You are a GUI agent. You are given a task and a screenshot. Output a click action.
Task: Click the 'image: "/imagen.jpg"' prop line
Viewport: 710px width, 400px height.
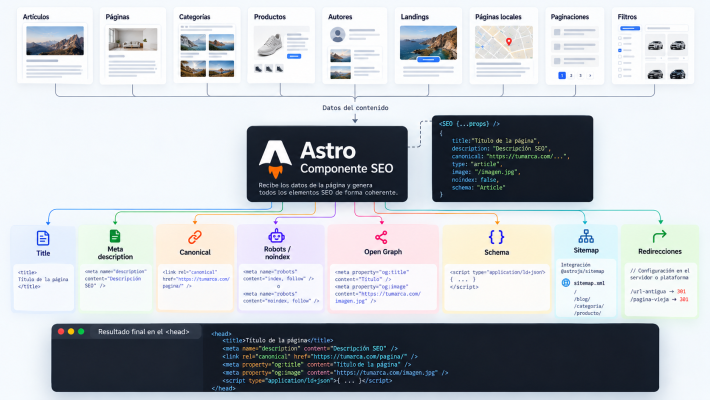pyautogui.click(x=486, y=172)
